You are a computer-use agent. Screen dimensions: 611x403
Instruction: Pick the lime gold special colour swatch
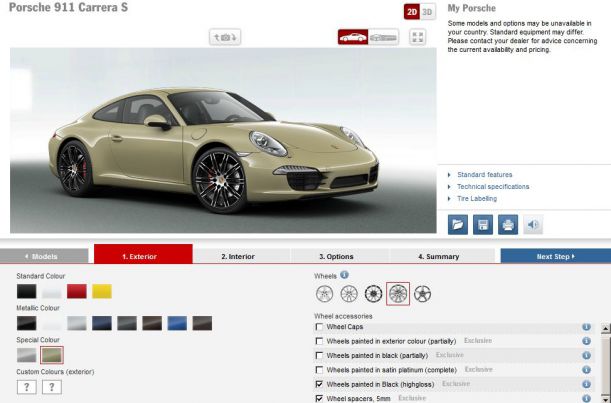[x=52, y=355]
